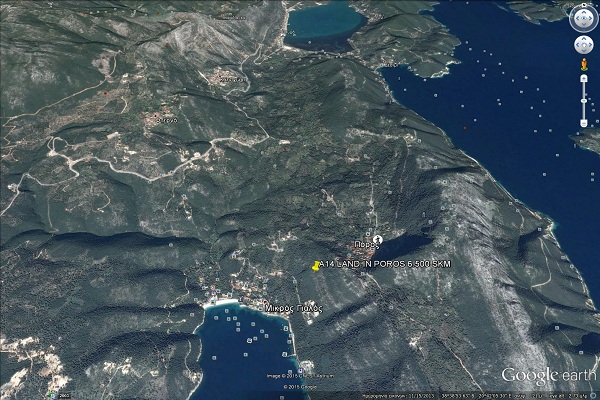
Task: Click the zoom-out minus button below the slider
Action: (x=583, y=123)
